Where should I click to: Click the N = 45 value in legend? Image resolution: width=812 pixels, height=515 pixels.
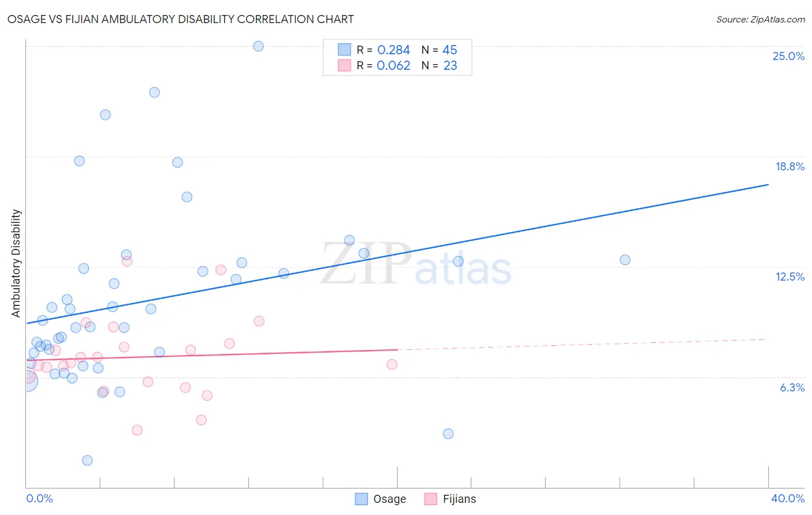[x=439, y=50]
